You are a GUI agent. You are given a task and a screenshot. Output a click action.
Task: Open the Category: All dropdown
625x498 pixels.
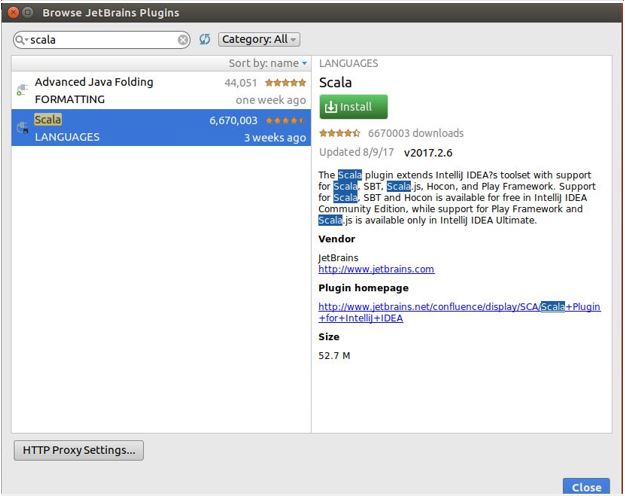(259, 39)
